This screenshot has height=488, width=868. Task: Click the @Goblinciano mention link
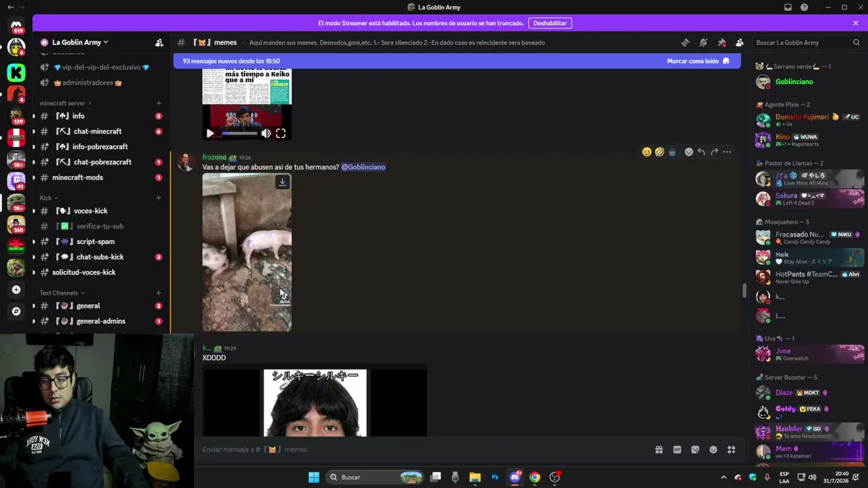[363, 167]
